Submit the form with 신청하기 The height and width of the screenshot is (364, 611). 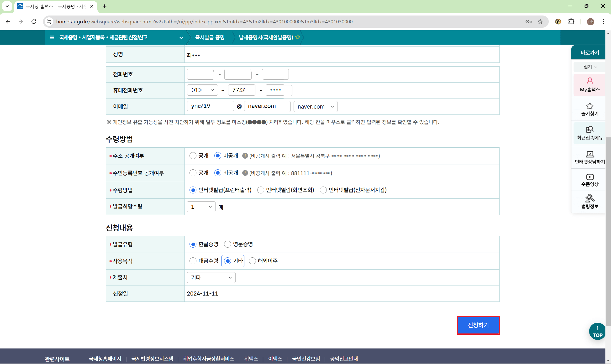478,325
